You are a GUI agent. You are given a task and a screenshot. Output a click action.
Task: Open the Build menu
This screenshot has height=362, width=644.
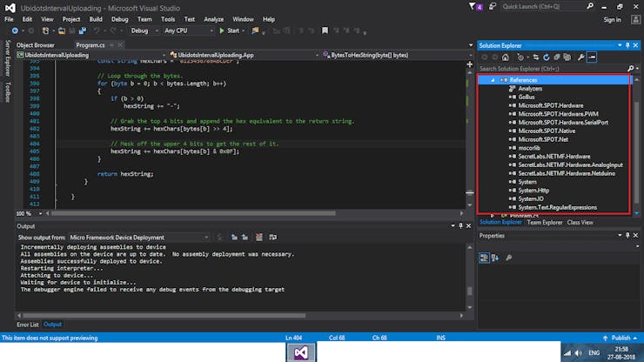96,19
